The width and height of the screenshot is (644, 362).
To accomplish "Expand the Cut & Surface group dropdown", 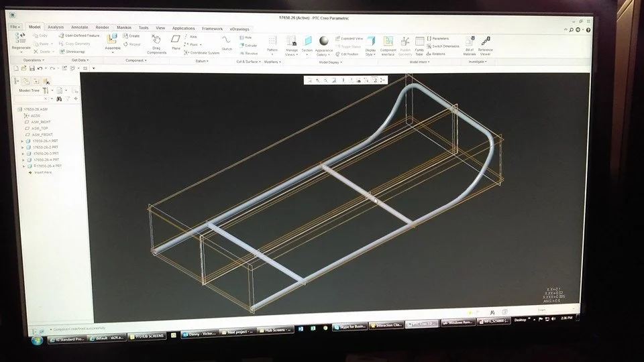I will [x=248, y=62].
